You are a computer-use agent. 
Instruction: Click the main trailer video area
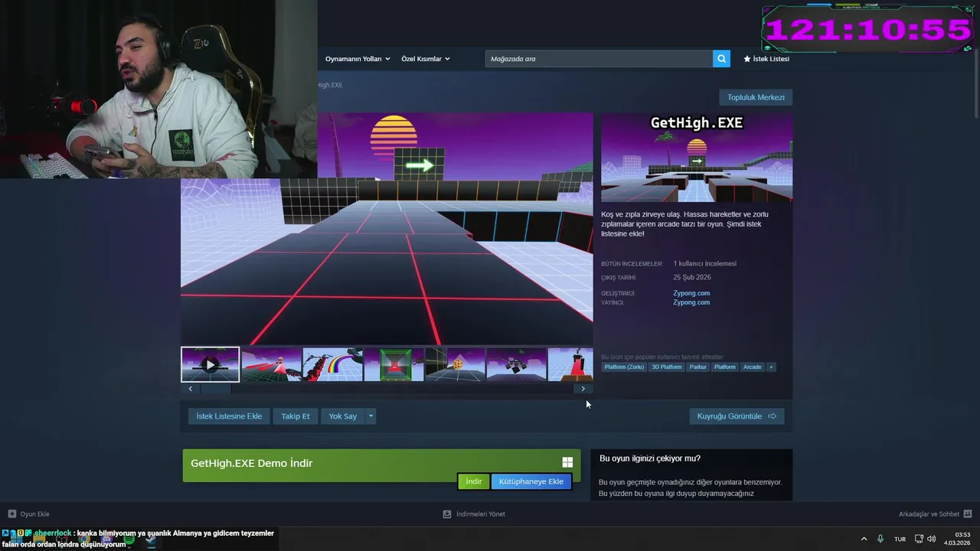387,229
